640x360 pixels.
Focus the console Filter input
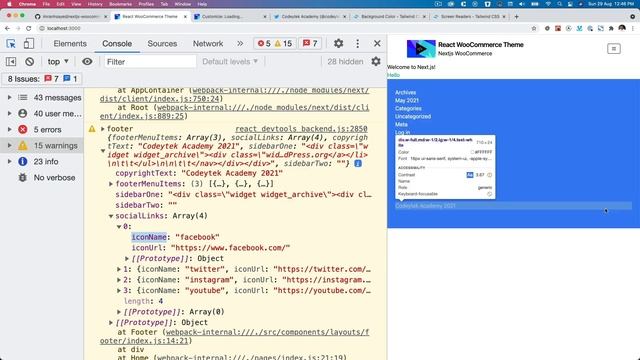click(x=150, y=62)
